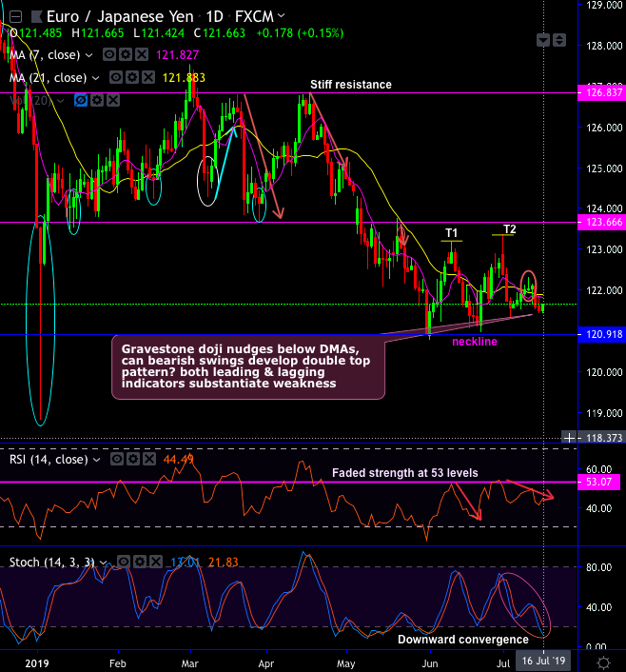This screenshot has height=672, width=626.
Task: Remove the MA (7, close) indicator
Action: pyautogui.click(x=142, y=54)
